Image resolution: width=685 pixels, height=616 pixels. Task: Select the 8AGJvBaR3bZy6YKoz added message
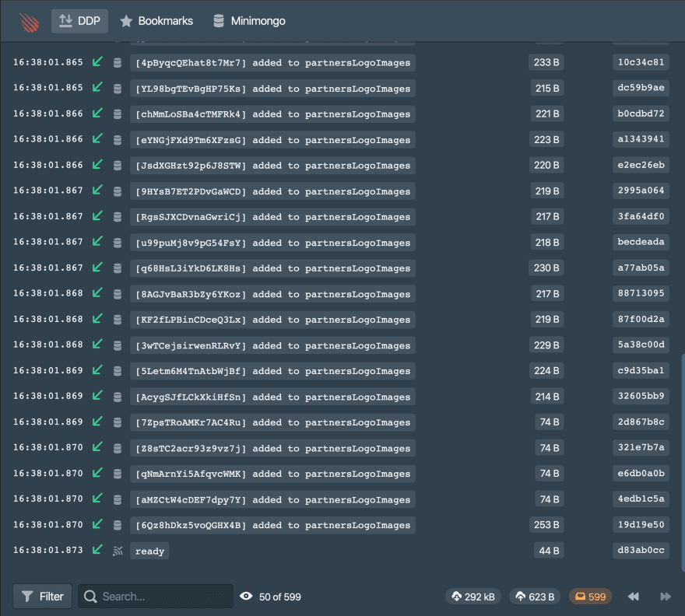pos(272,294)
